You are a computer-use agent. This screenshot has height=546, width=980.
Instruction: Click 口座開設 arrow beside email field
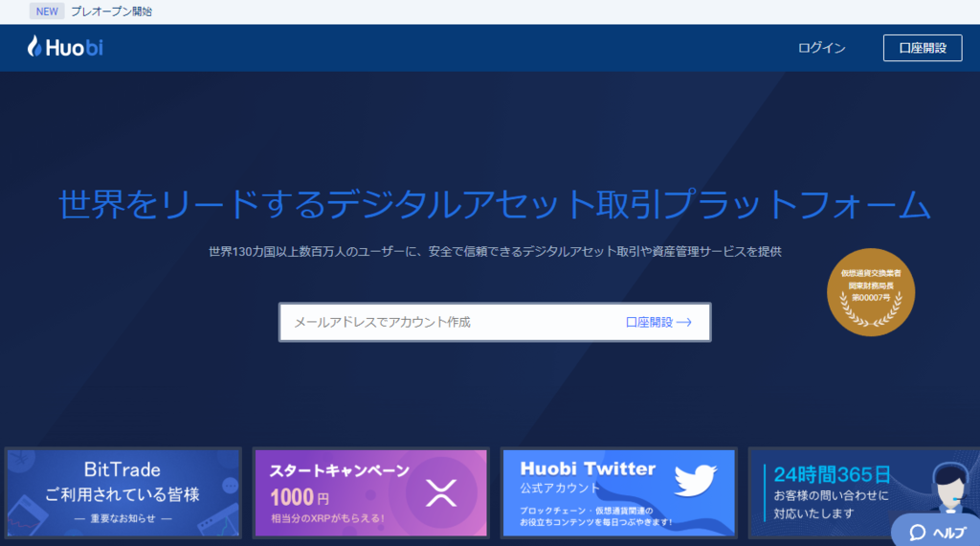658,322
